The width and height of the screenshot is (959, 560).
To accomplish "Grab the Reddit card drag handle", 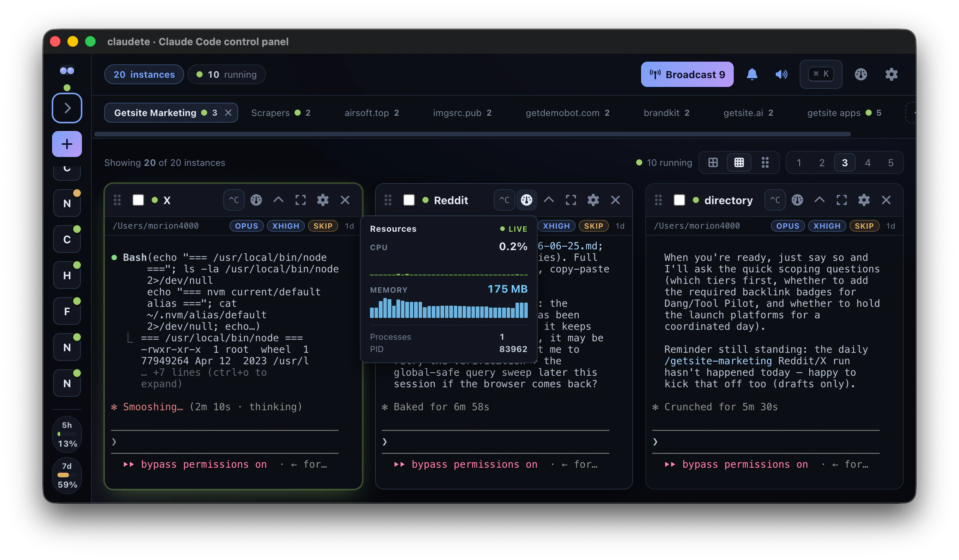I will tap(388, 200).
